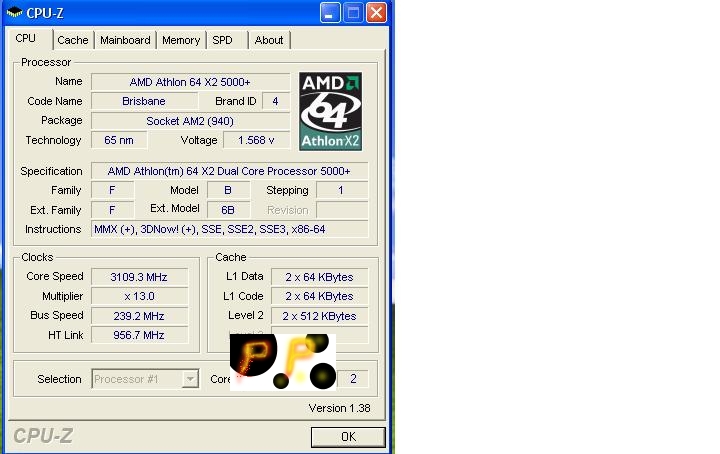Open the Mainboard tab
Image resolution: width=720 pixels, height=454 pixels.
click(x=125, y=40)
